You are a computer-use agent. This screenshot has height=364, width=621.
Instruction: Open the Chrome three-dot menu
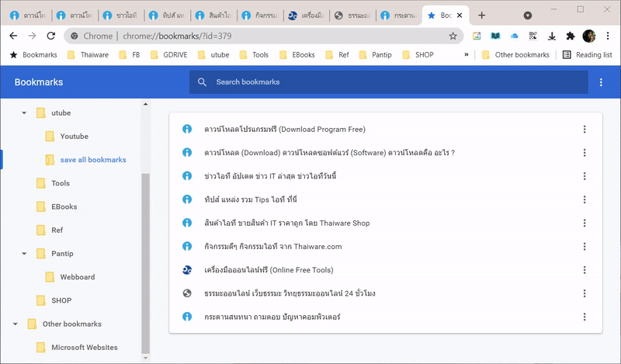point(608,36)
